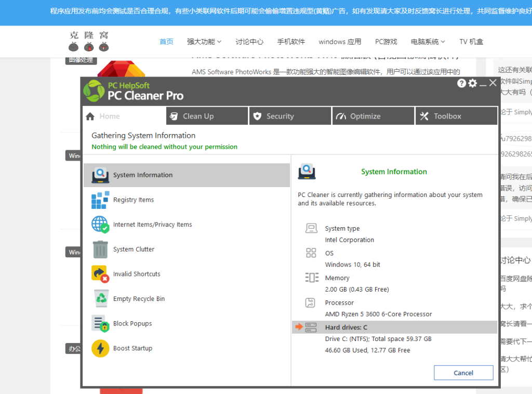
Task: Click the Empty Recycle Bin icon
Action: click(x=101, y=299)
